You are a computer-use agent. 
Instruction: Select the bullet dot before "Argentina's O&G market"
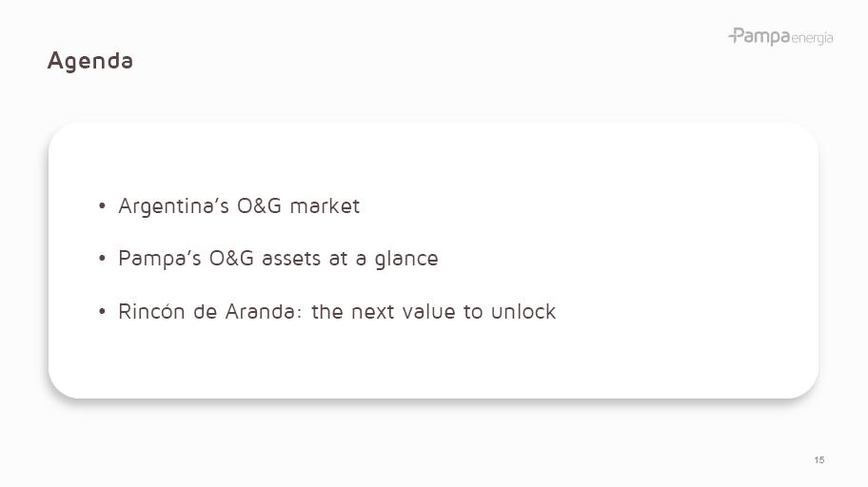pyautogui.click(x=102, y=206)
